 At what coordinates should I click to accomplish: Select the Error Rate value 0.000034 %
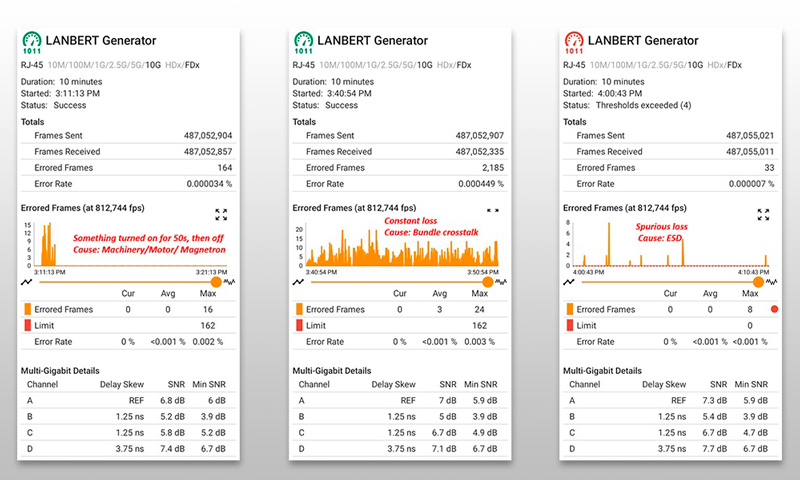pos(209,184)
